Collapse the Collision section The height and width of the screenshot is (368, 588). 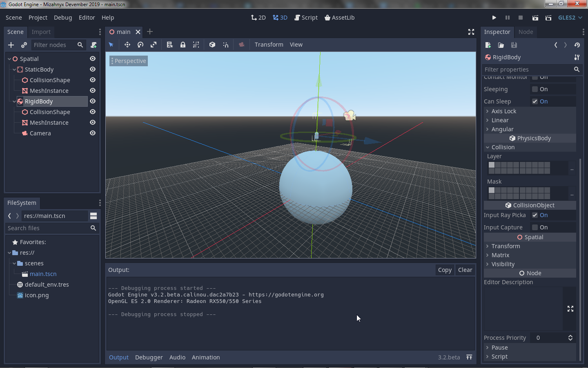tap(530, 147)
